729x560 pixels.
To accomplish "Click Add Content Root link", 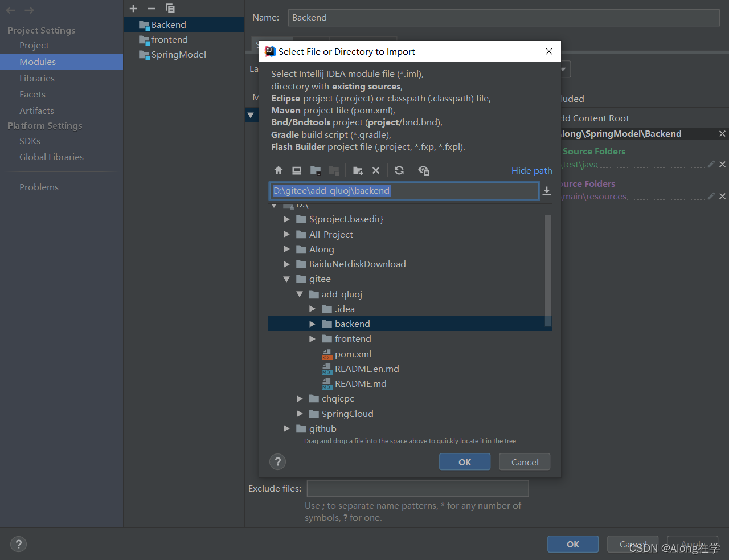I will [x=594, y=118].
